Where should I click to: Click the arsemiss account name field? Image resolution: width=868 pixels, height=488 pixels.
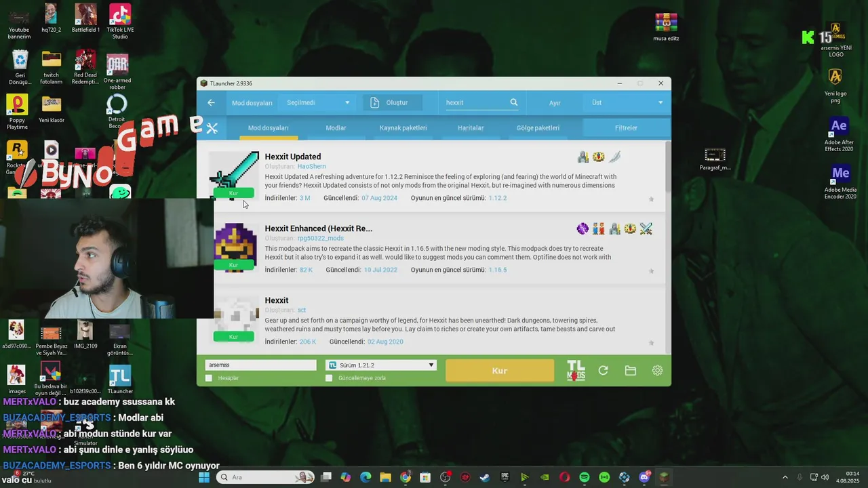click(260, 365)
